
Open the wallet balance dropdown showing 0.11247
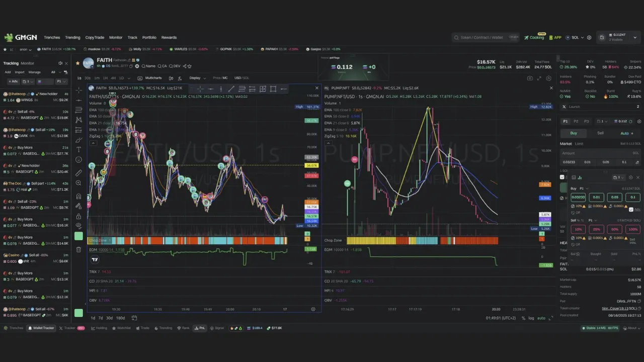[619, 37]
